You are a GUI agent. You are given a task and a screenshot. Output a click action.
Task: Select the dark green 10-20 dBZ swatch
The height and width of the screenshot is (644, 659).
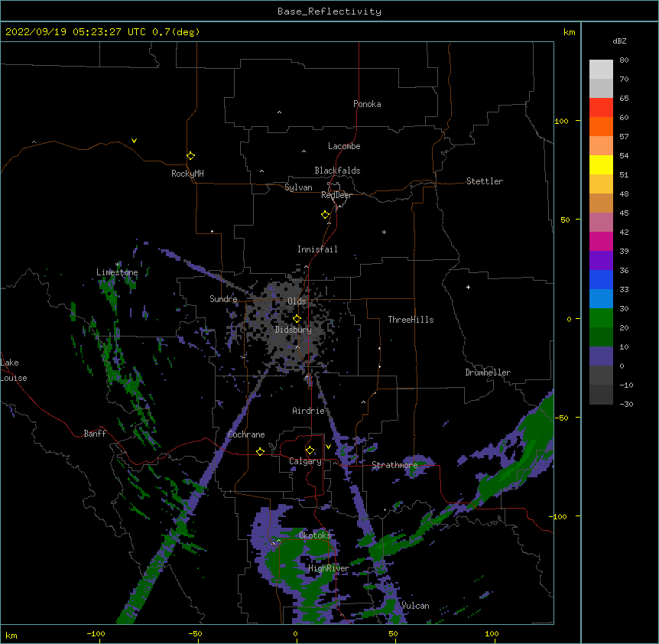601,337
